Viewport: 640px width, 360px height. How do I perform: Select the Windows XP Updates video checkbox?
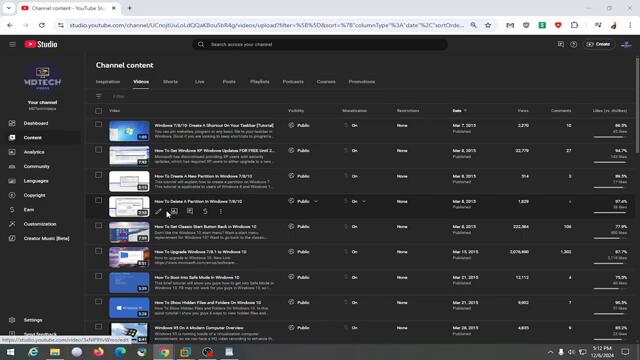(99, 150)
